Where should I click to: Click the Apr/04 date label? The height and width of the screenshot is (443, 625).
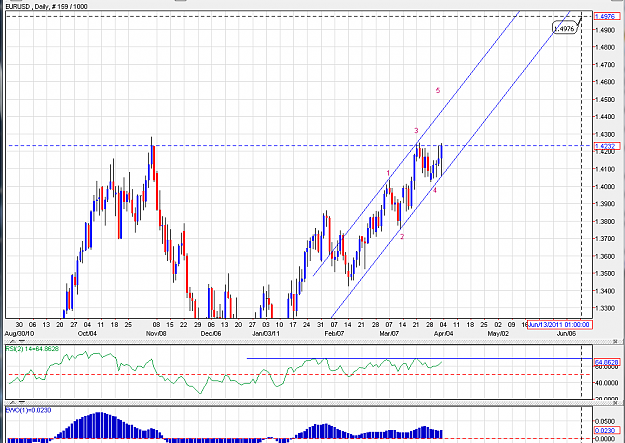coord(444,333)
